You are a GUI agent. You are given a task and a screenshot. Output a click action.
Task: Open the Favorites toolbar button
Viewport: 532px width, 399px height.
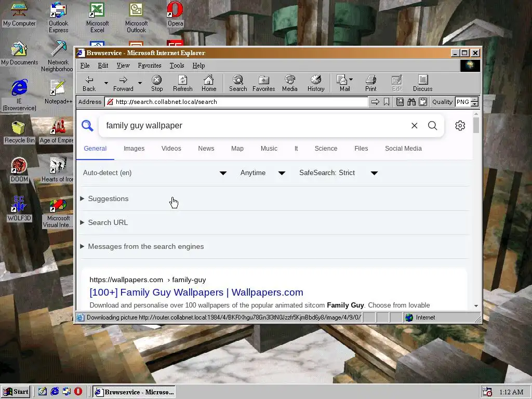coord(263,84)
